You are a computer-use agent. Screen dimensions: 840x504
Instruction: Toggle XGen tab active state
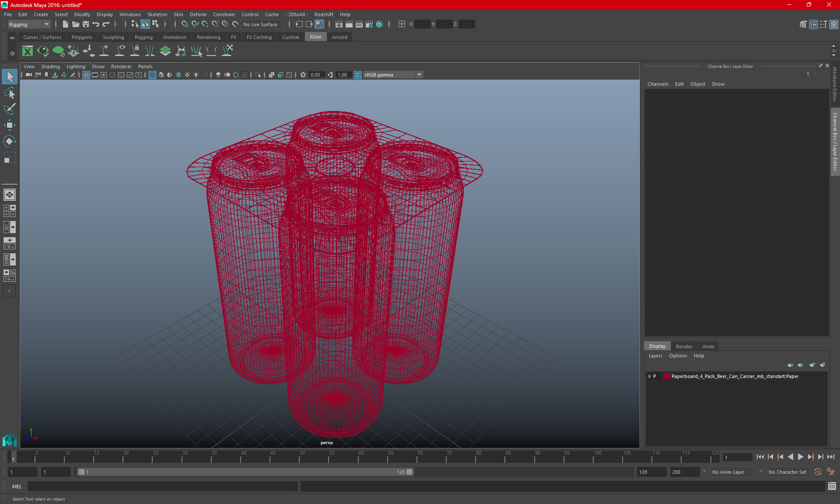(x=315, y=37)
